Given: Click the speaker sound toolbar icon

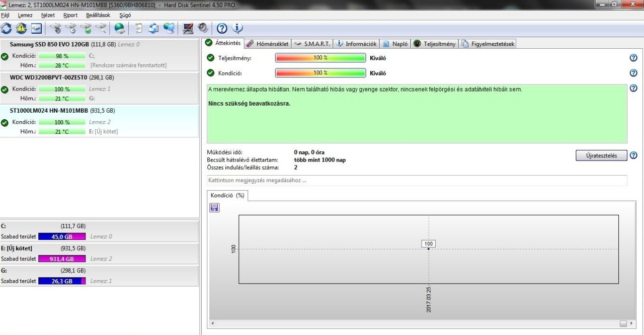Looking at the screenshot, I should [203, 28].
